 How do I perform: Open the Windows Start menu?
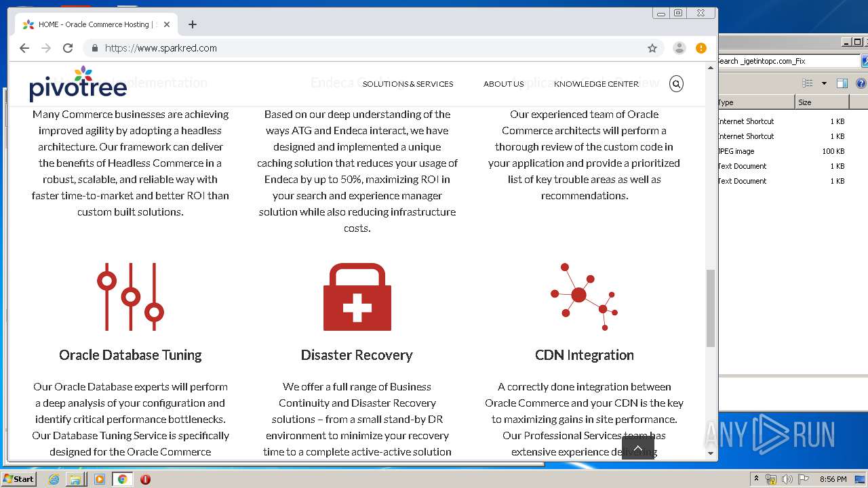(19, 479)
